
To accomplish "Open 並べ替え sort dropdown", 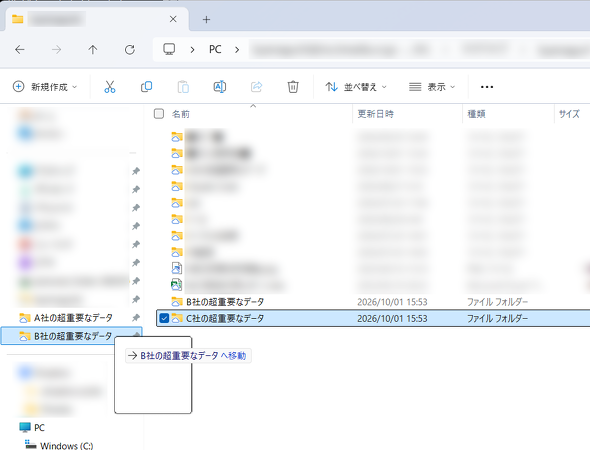I will (356, 87).
